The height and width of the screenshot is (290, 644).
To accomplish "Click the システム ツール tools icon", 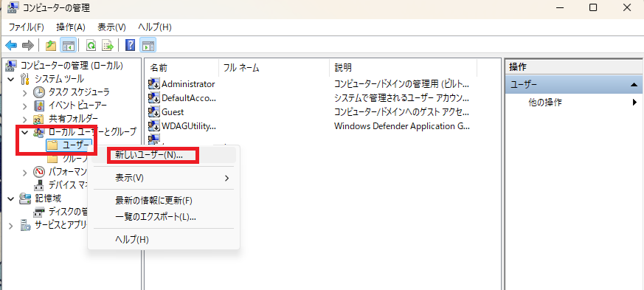I will click(x=26, y=78).
